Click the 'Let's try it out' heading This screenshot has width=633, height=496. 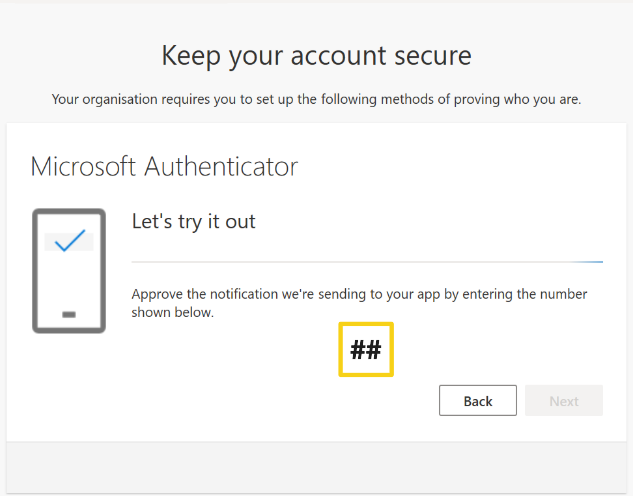point(193,222)
